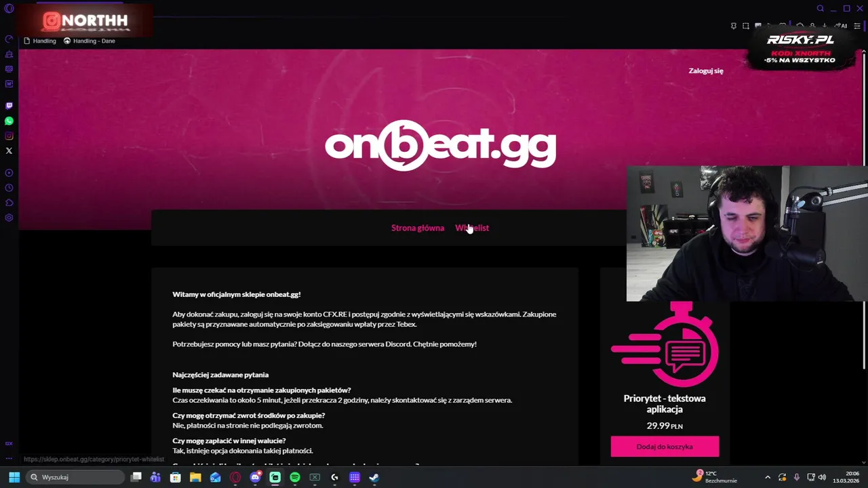Open the three-dot sidebar setup menu
The height and width of the screenshot is (488, 868).
click(9, 459)
